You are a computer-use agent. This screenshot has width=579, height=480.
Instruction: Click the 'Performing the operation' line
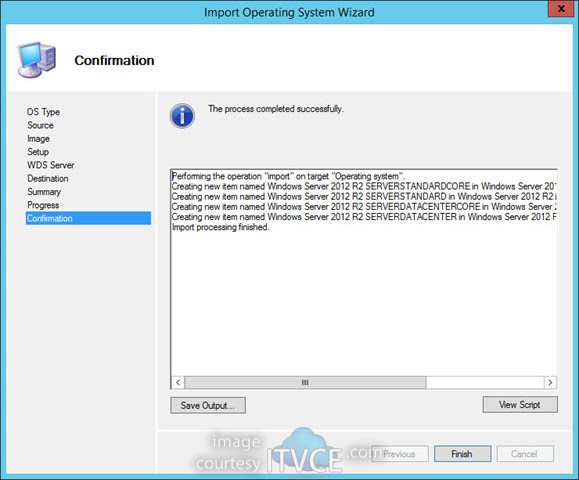point(288,176)
